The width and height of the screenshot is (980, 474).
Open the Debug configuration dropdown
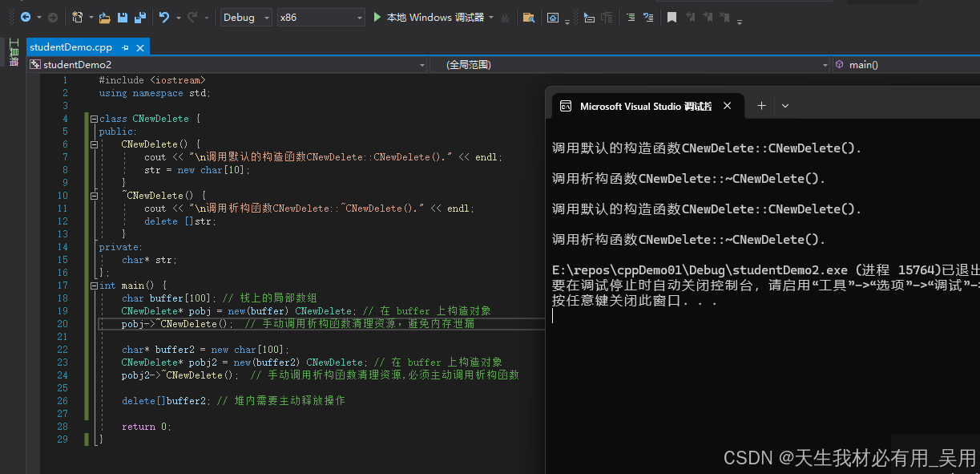click(247, 17)
